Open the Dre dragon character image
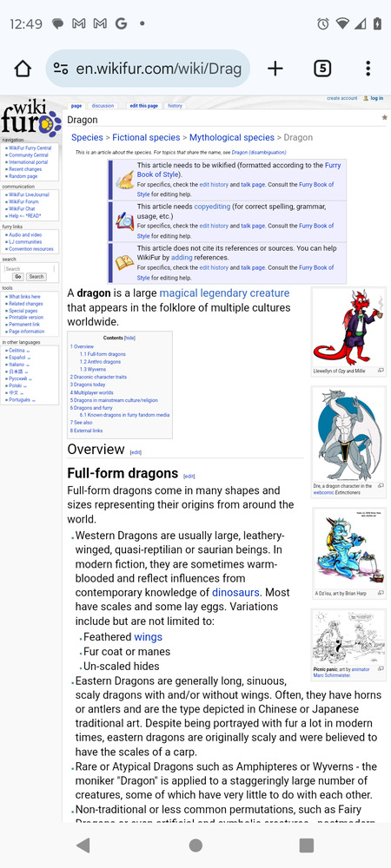Image resolution: width=391 pixels, height=868 pixels. coord(348,434)
